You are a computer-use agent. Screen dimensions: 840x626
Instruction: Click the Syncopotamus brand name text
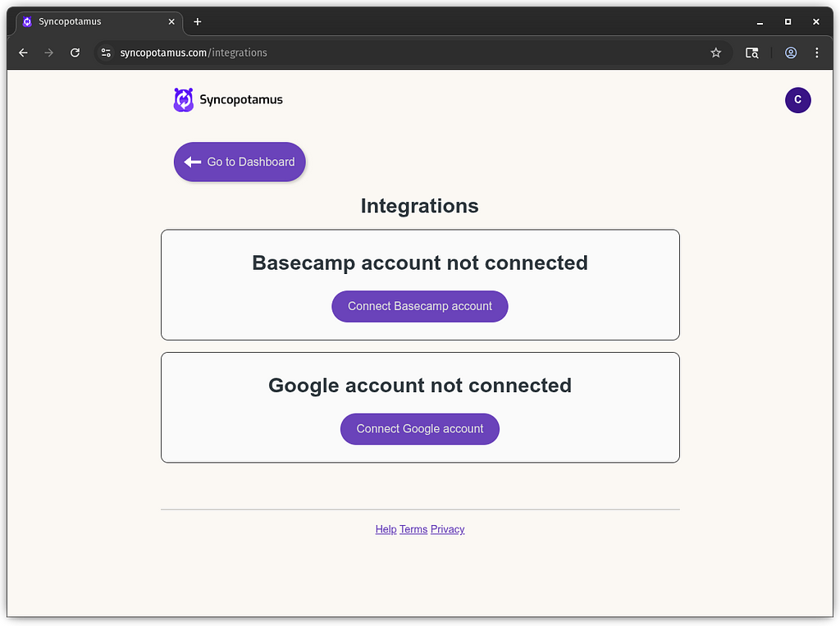coord(241,100)
